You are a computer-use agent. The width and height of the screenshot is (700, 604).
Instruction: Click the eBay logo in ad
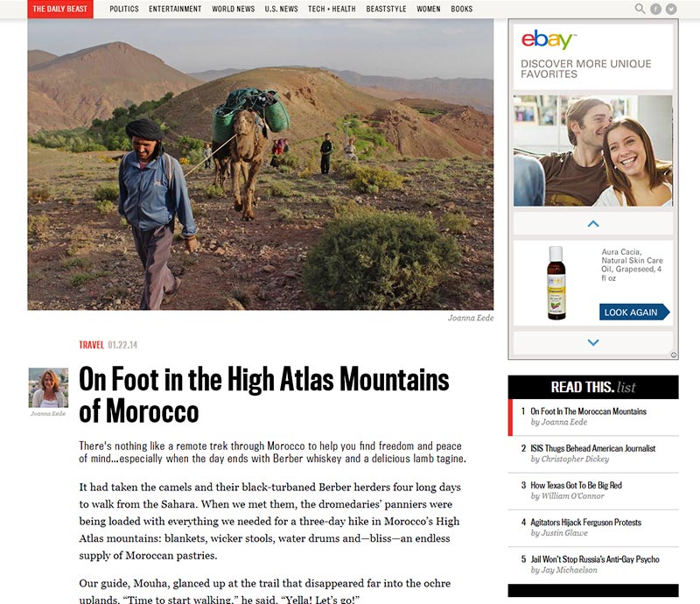549,39
